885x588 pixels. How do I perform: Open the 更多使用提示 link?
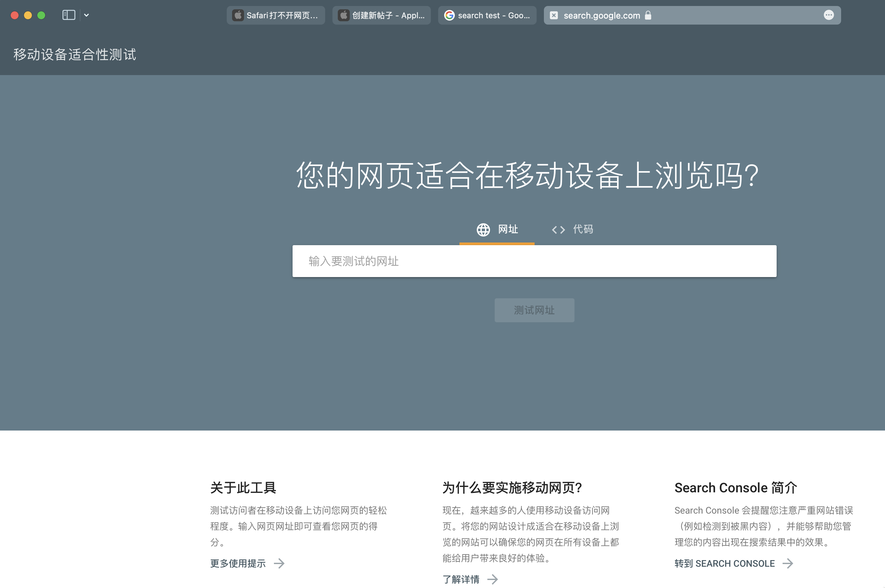coord(238,563)
